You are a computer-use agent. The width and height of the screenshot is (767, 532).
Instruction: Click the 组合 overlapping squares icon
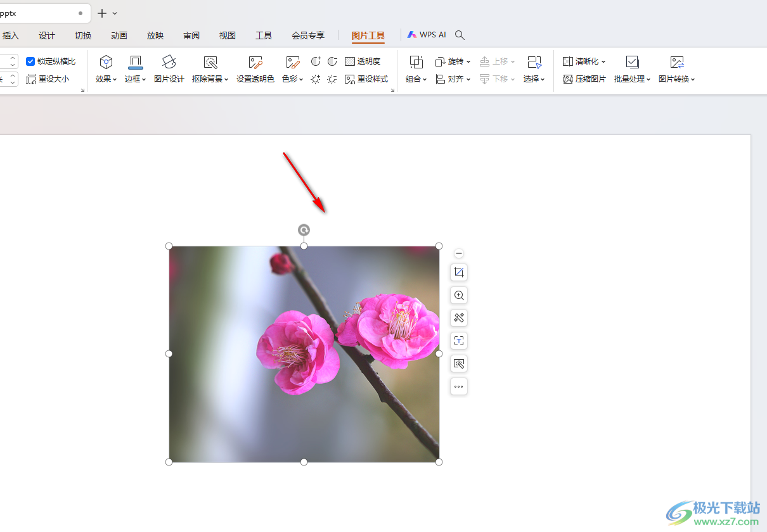[416, 62]
